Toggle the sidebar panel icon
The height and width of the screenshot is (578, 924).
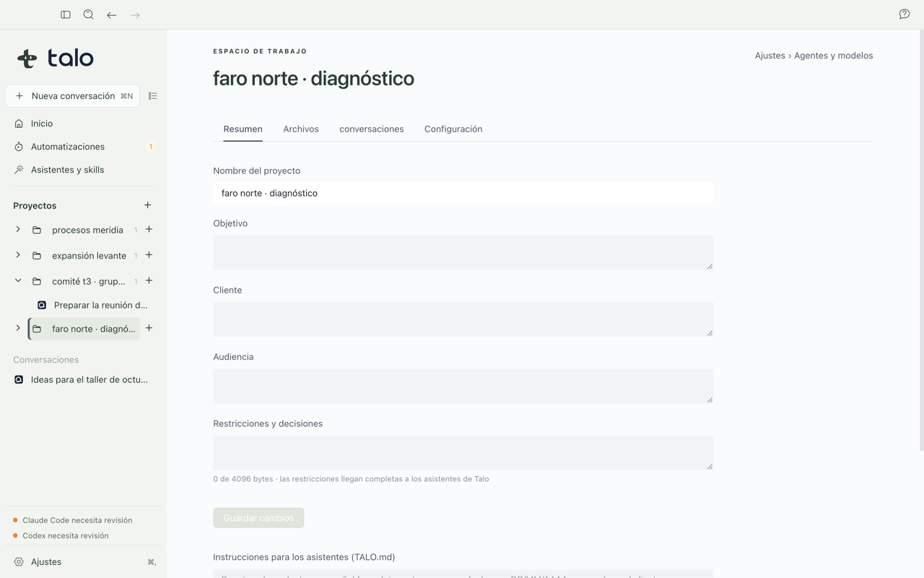point(66,14)
